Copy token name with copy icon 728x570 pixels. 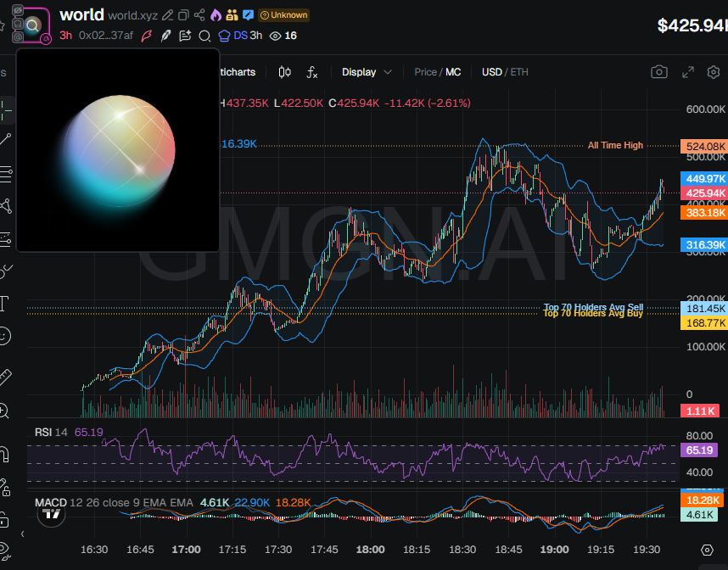tap(183, 15)
